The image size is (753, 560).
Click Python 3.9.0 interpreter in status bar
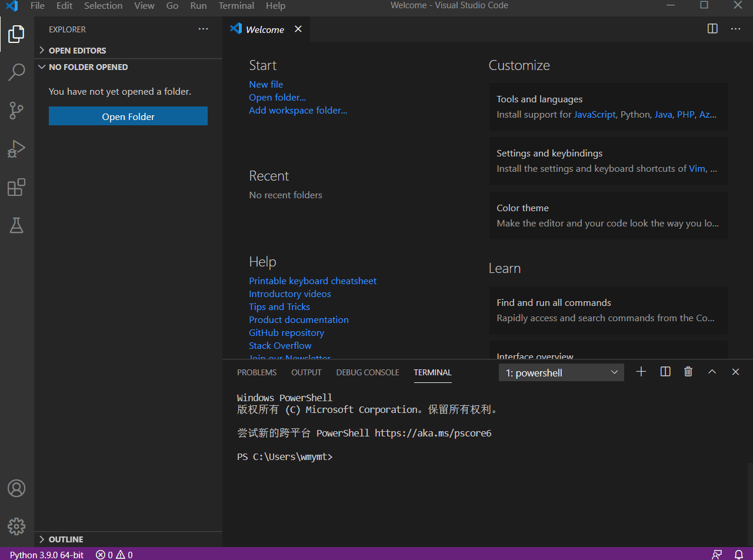(46, 555)
